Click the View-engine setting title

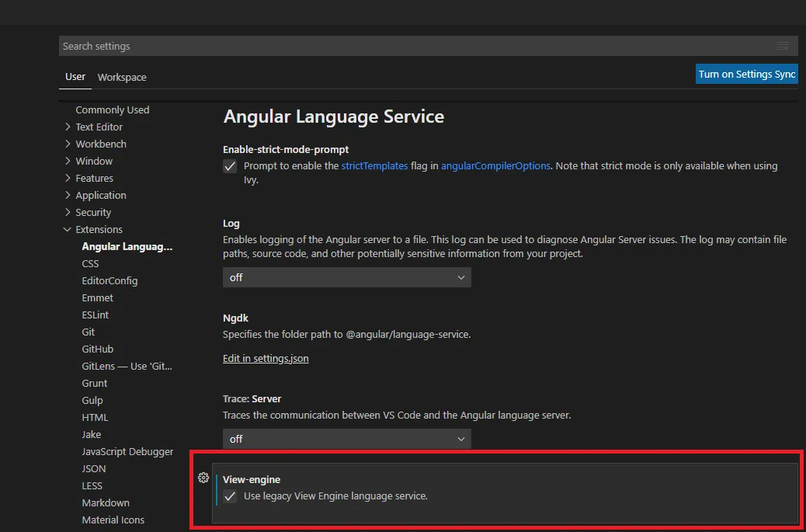pos(252,479)
